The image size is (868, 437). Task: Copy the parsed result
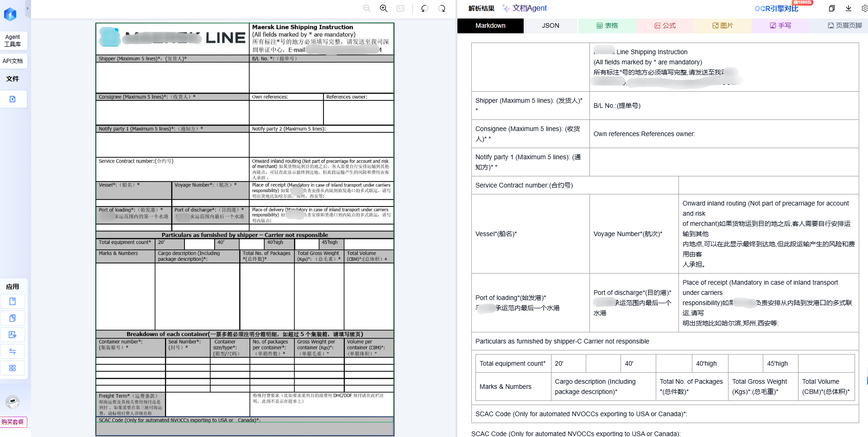832,8
